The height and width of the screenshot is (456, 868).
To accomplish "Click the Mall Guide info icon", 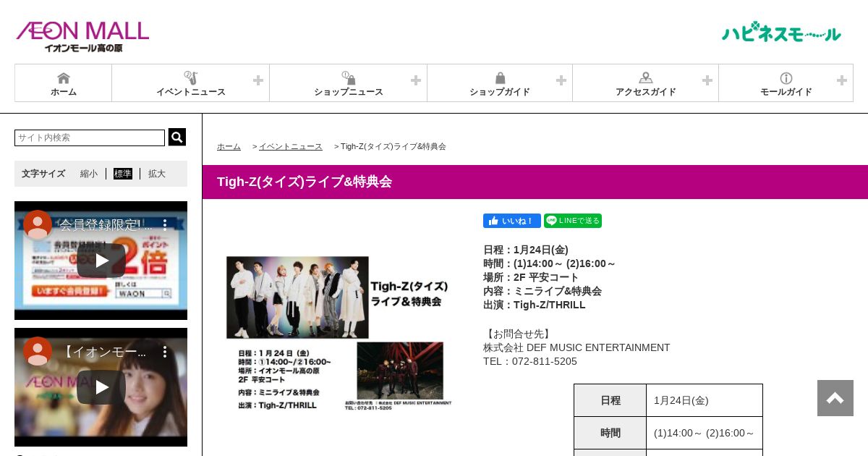I will (786, 77).
